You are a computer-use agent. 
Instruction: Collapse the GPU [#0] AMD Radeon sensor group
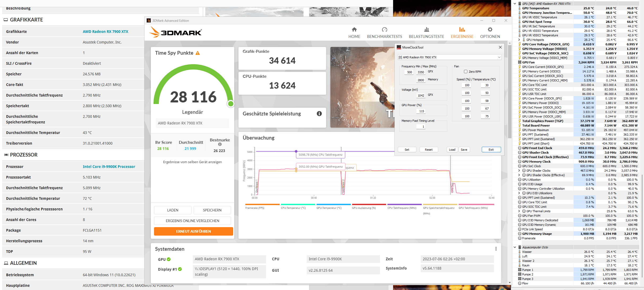515,4
